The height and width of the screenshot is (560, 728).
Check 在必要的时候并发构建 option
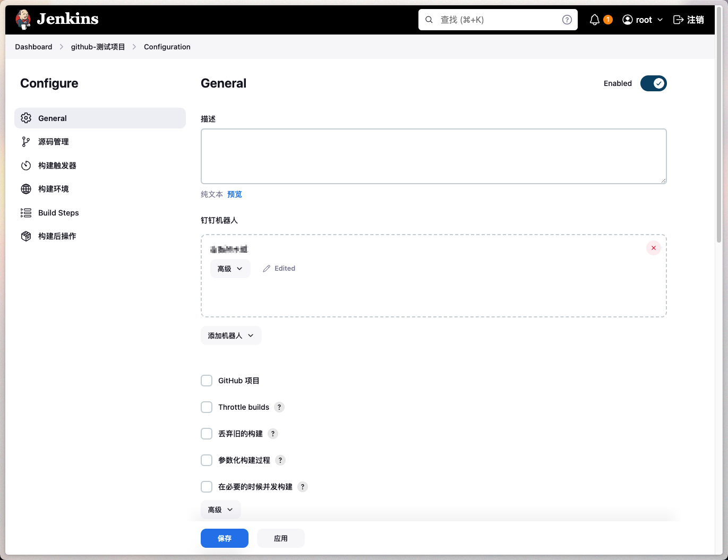tap(207, 487)
